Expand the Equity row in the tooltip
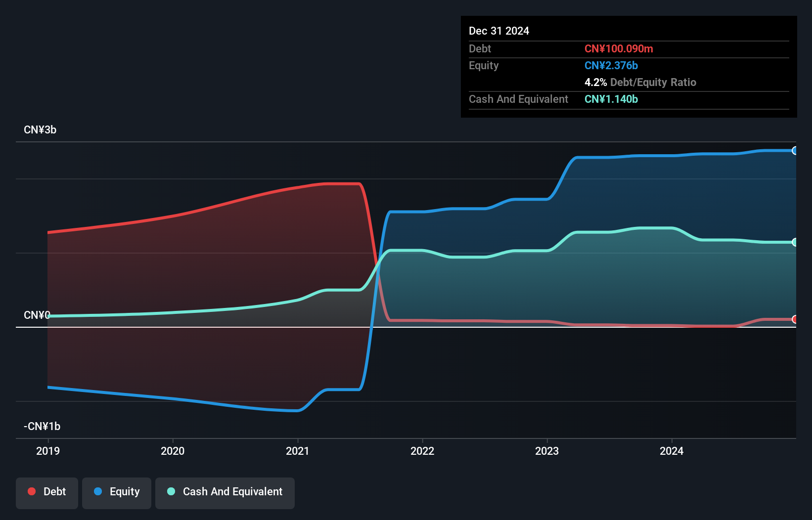 483,65
